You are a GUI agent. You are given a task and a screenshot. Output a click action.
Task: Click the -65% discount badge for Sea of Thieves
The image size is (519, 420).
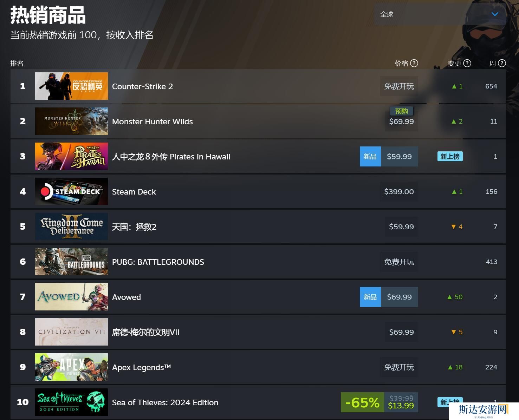coord(362,402)
